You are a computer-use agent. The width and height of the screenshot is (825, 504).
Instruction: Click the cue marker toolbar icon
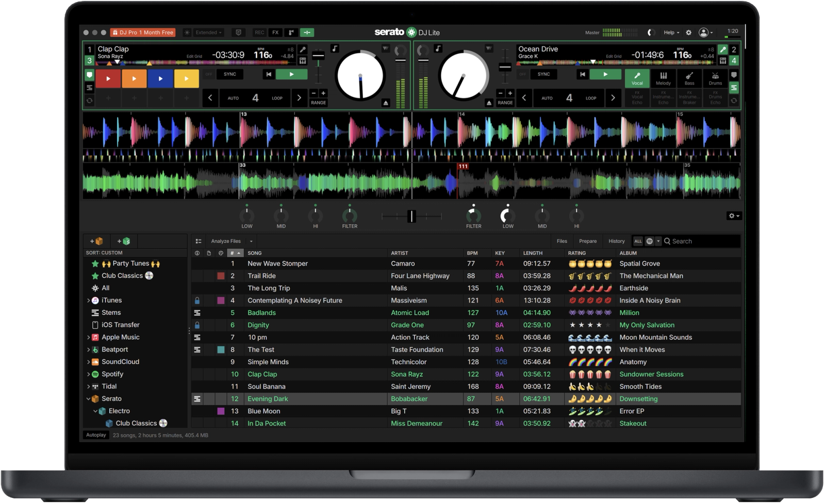point(291,32)
